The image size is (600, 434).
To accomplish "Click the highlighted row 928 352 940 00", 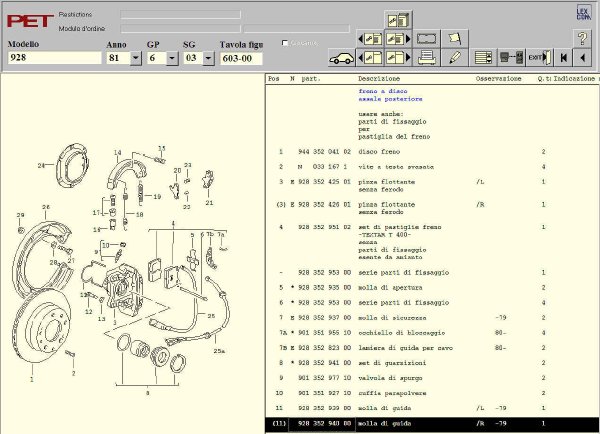I will coord(432,424).
